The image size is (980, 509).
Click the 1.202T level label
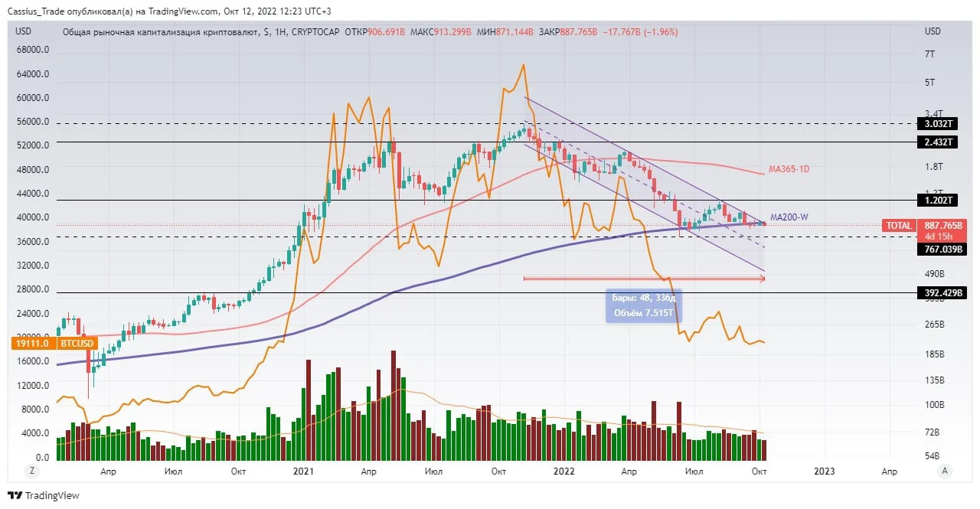pyautogui.click(x=936, y=201)
